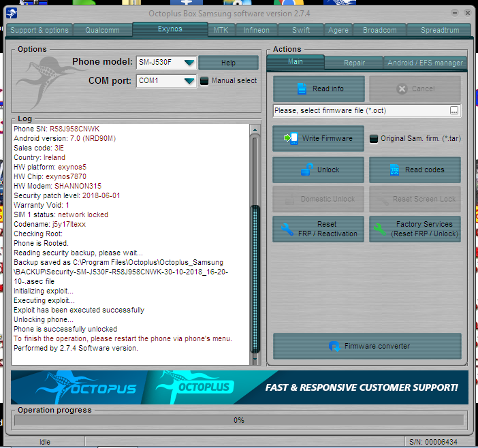Click the 'Idle' status bar text
This screenshot has height=448, width=478.
coord(45,442)
